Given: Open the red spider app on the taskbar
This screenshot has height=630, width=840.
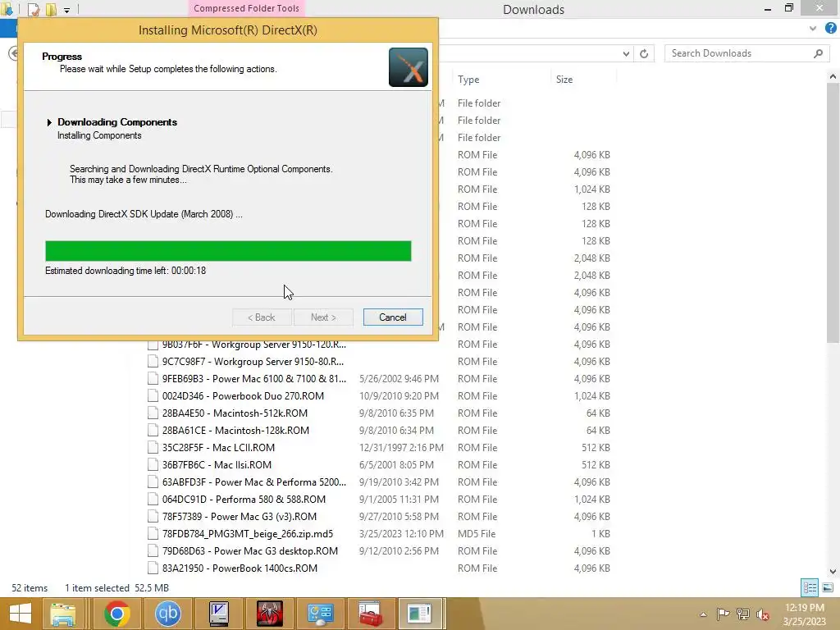Looking at the screenshot, I should [269, 614].
